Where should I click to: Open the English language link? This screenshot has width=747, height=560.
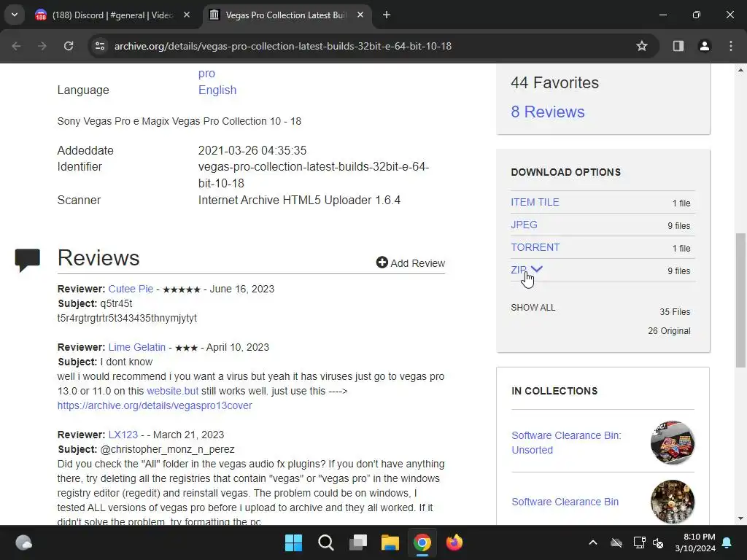(x=217, y=90)
